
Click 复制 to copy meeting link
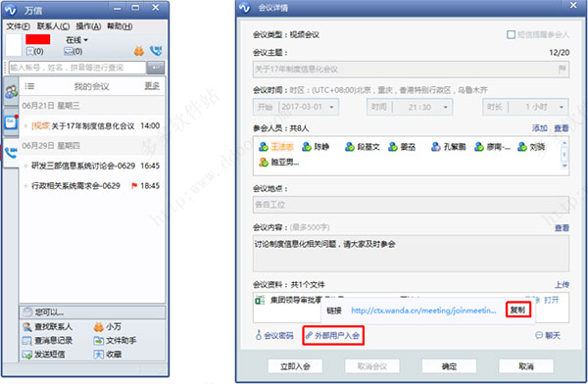(x=517, y=310)
